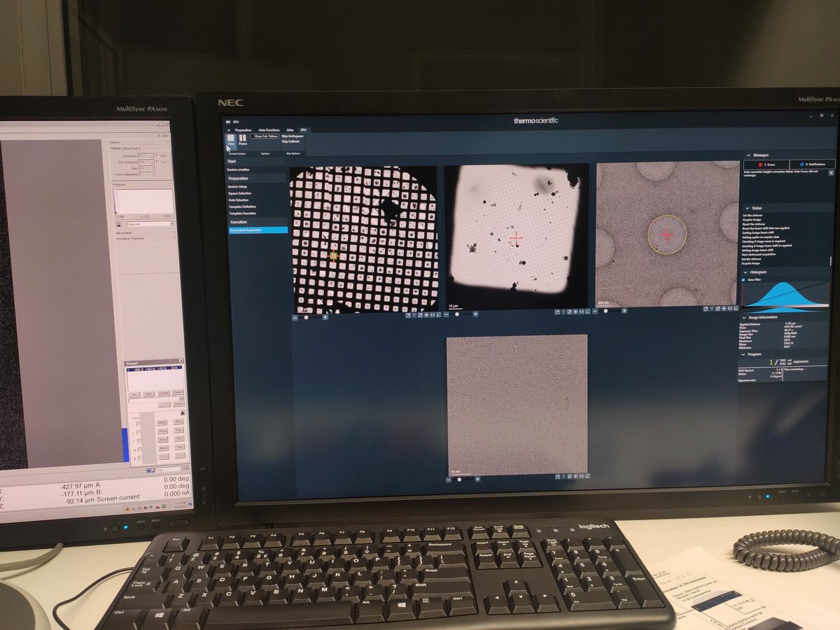
Task: Collapse the Messages section
Action: pos(748,155)
